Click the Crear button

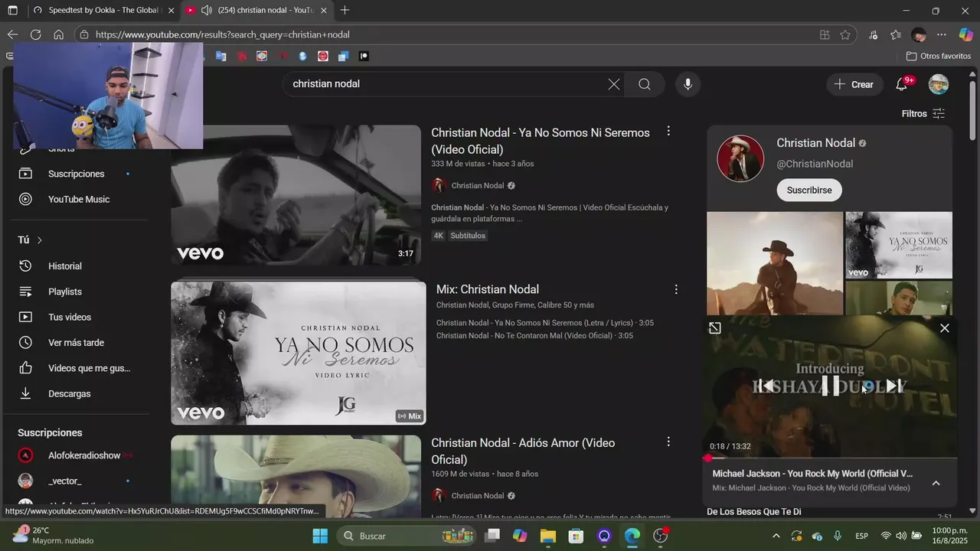(x=854, y=84)
